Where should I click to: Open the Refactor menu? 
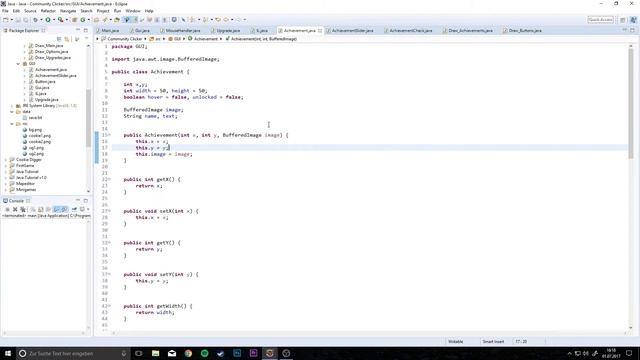point(48,11)
